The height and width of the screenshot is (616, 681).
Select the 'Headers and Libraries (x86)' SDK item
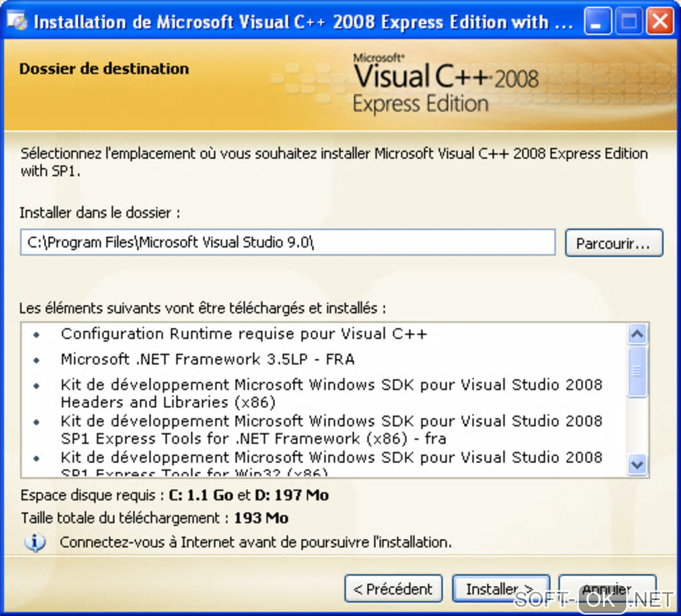[x=331, y=393]
